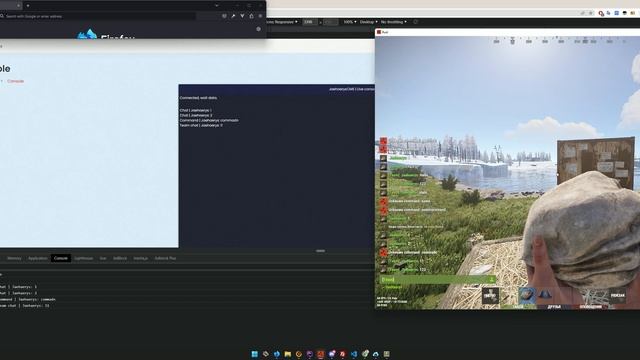The height and width of the screenshot is (360, 640).
Task: Click the send arrow at the end of Rust's chat input
Action: pos(491,280)
